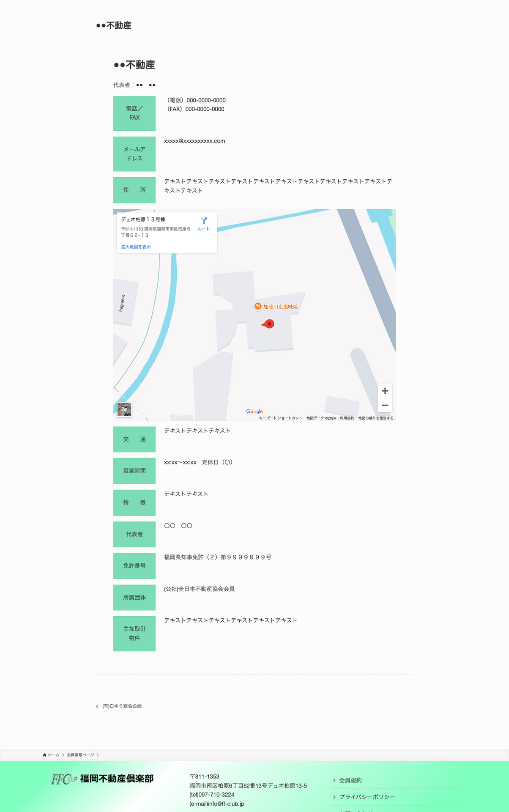This screenshot has height=812, width=509.
Task: Open 拡大地図を表示 link
Action: point(136,247)
